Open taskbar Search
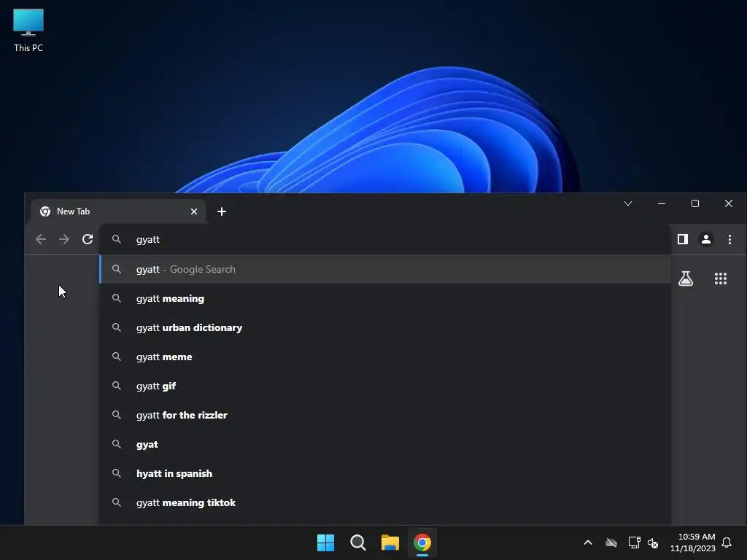This screenshot has width=747, height=560. [x=357, y=542]
